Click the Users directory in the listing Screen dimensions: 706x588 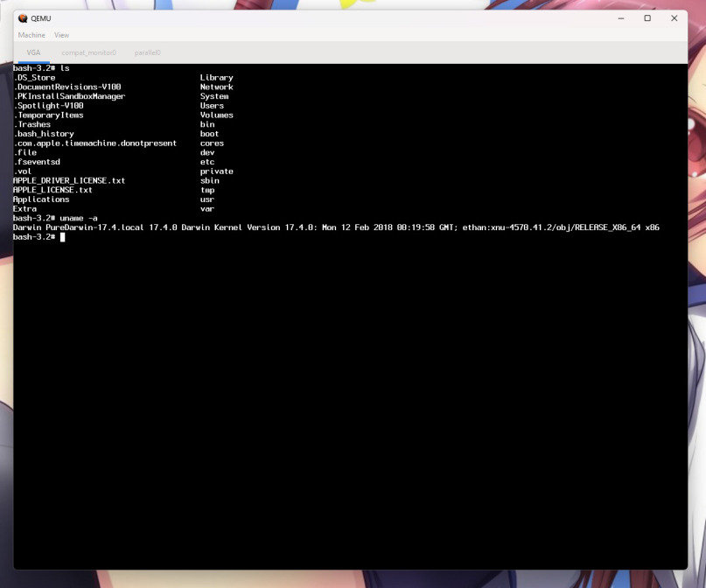(212, 106)
